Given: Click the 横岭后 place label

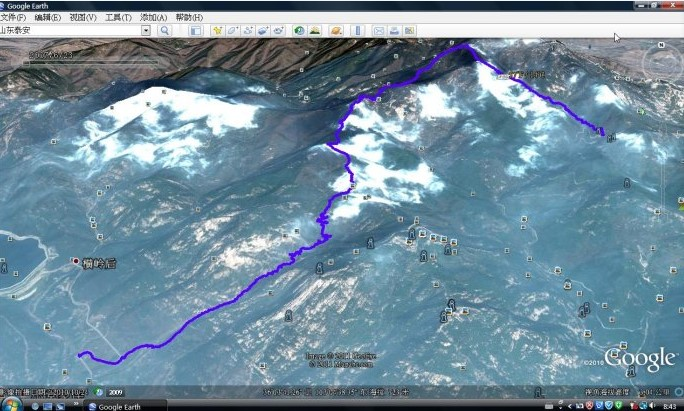Looking at the screenshot, I should [x=99, y=264].
